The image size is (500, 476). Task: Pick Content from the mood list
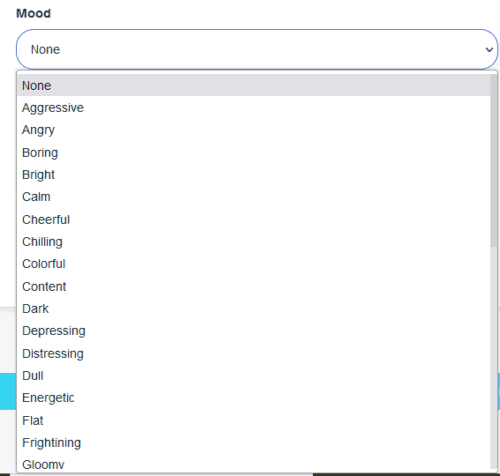coord(253,286)
